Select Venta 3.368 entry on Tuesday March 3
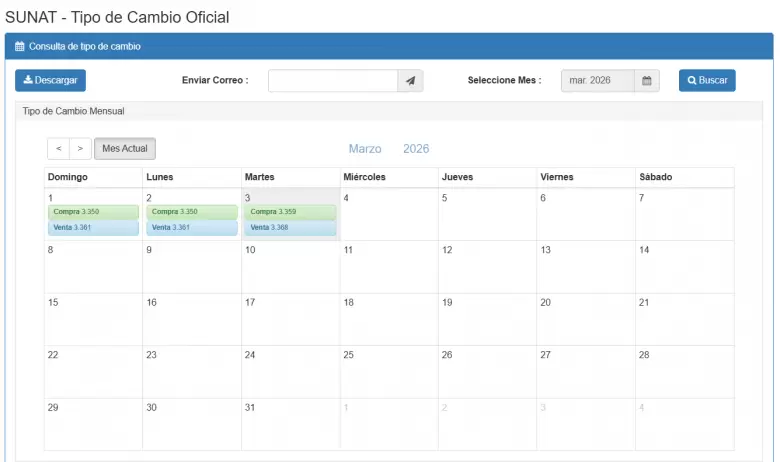This screenshot has height=462, width=780. [x=290, y=228]
